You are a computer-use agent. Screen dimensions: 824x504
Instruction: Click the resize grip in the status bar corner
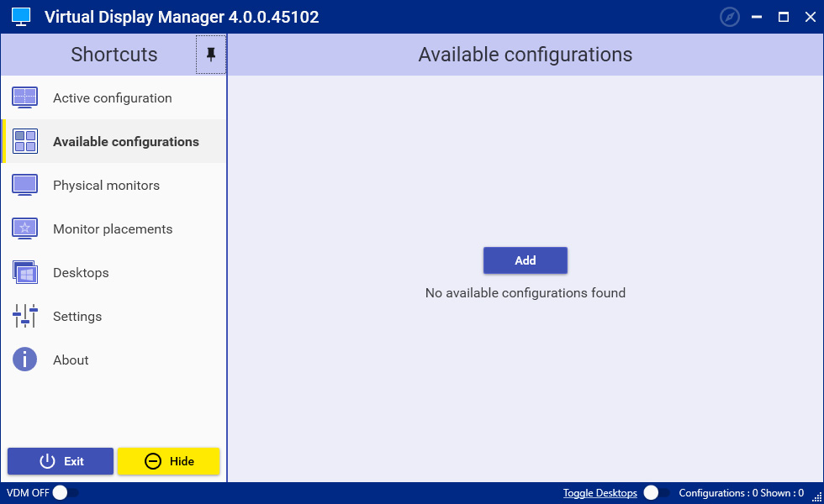816,497
